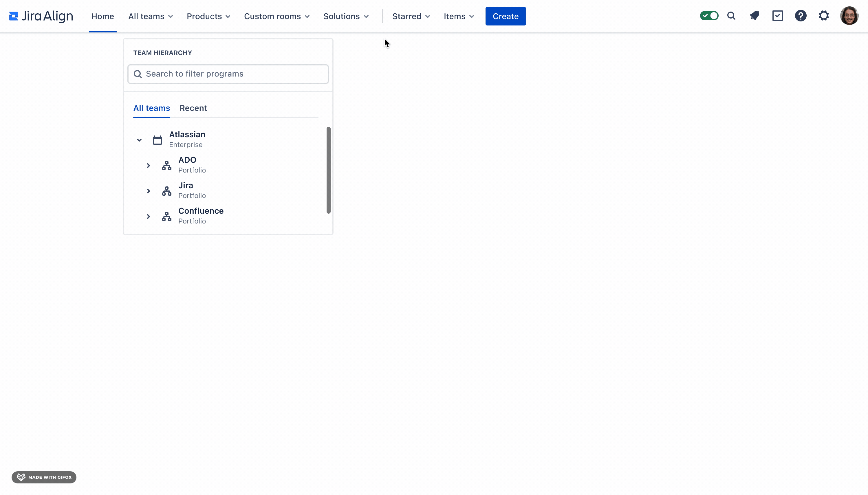868x495 pixels.
Task: Click the programs filter search field
Action: [228, 74]
